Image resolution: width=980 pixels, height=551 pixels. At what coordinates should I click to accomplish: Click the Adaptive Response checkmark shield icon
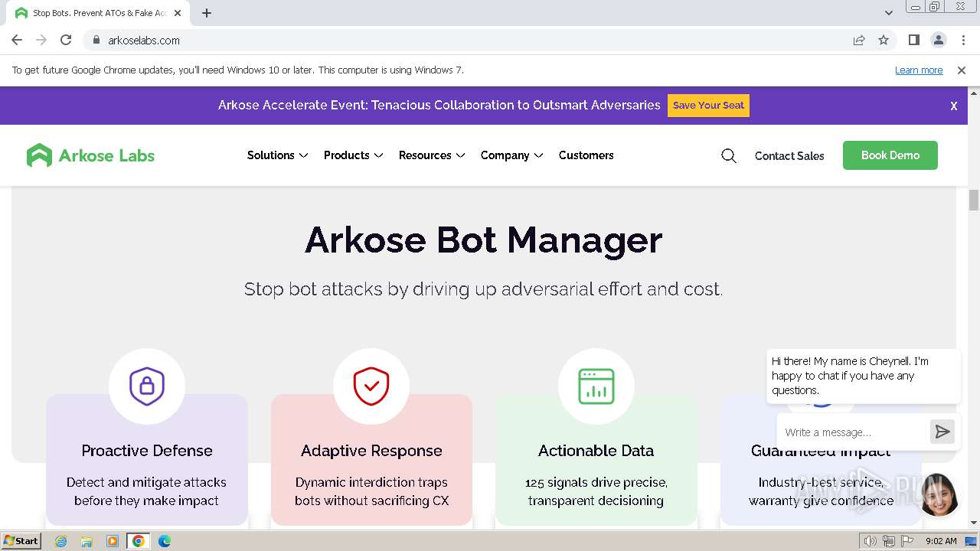click(x=371, y=386)
